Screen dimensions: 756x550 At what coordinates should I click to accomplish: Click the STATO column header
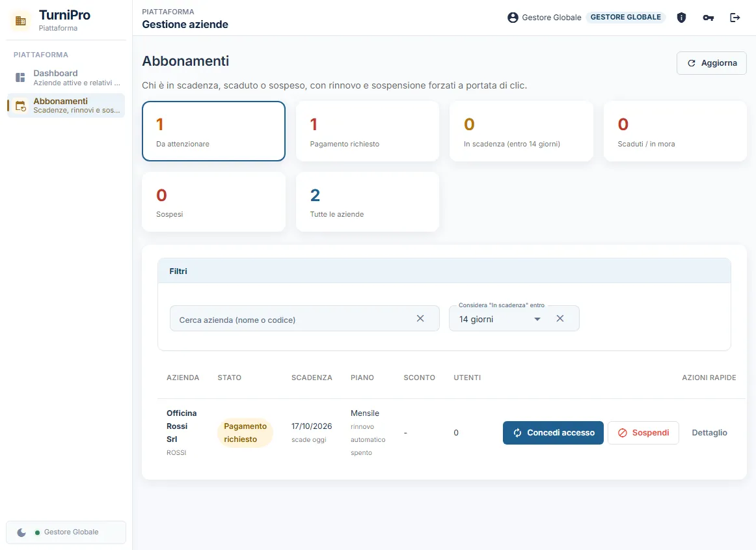[230, 378]
